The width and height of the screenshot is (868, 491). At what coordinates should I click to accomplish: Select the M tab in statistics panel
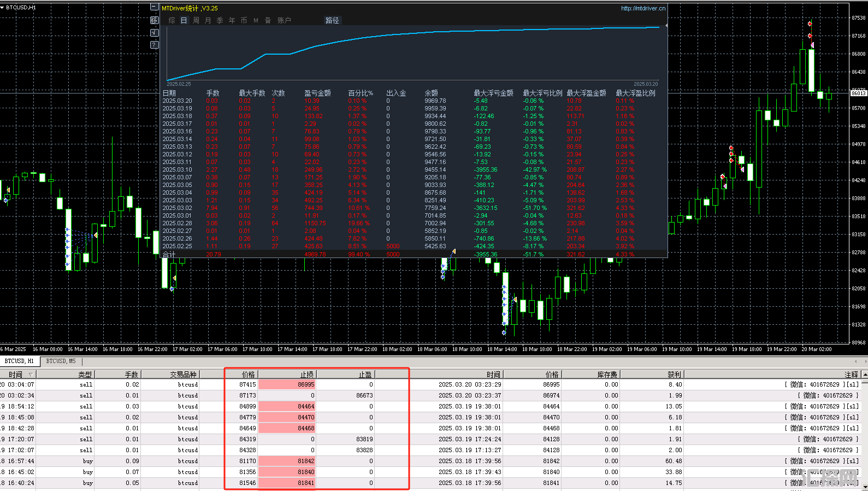256,20
